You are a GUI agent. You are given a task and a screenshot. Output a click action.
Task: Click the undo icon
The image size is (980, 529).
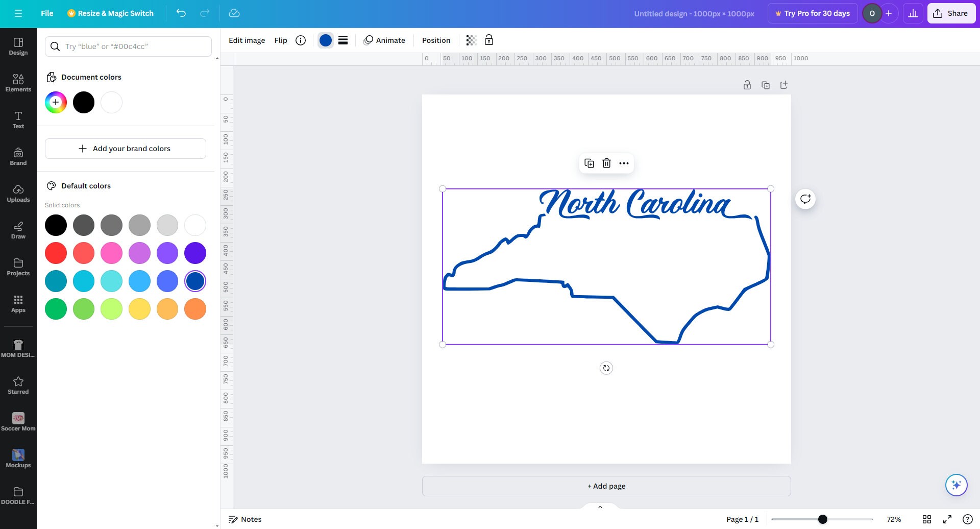181,13
